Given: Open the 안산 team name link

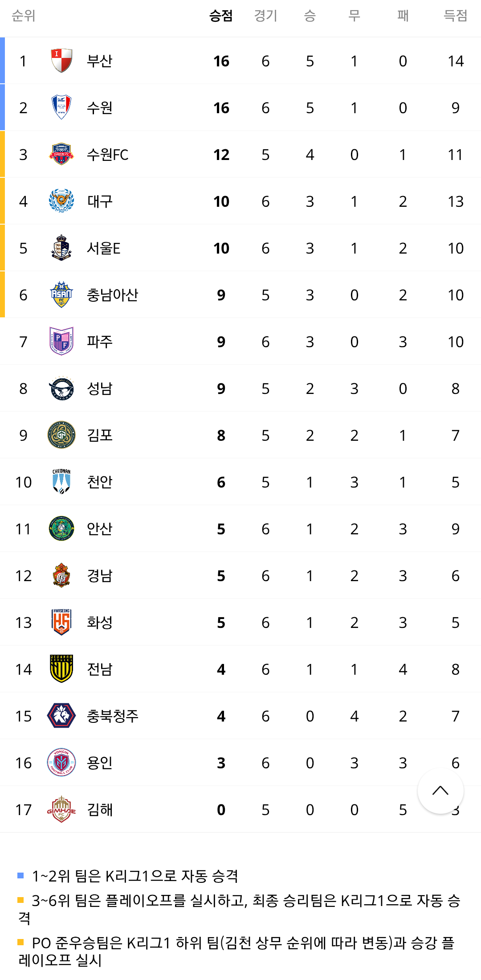Looking at the screenshot, I should pyautogui.click(x=100, y=529).
